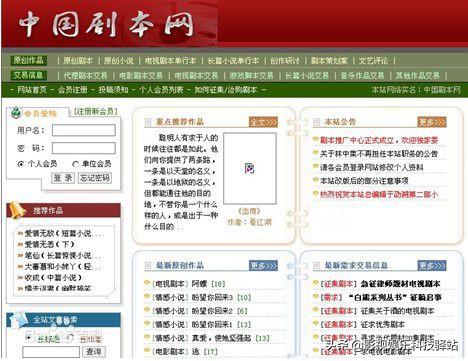Open 请各会员登录网站修改个人资料 notice
The height and width of the screenshot is (361, 468).
tap(372, 167)
